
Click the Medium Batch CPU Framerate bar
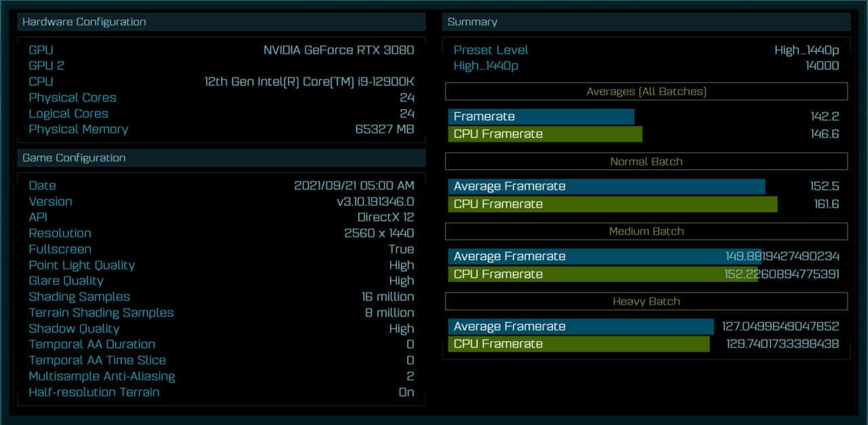(x=603, y=274)
